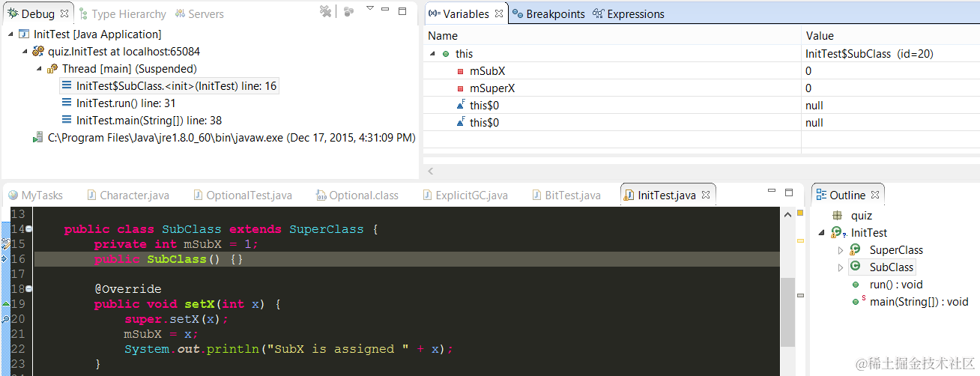Select Thread [main] (Suspended) entry
This screenshot has height=376, width=980.
[x=122, y=69]
